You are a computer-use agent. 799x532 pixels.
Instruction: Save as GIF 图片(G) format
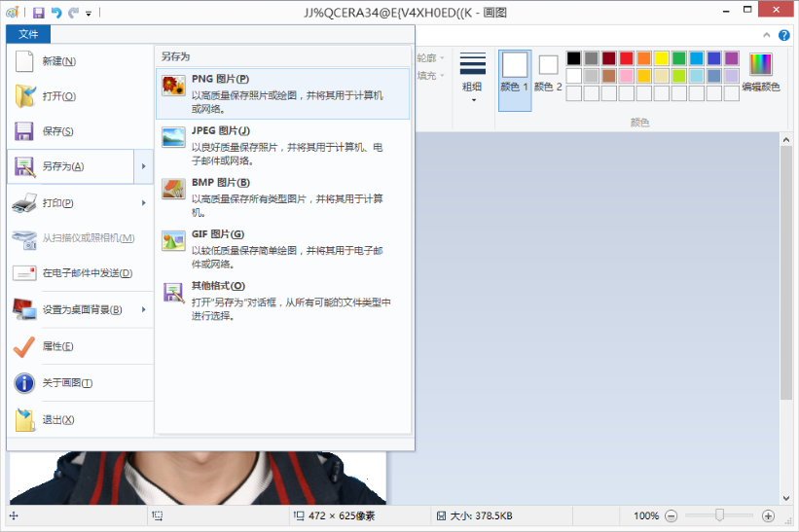coord(283,249)
